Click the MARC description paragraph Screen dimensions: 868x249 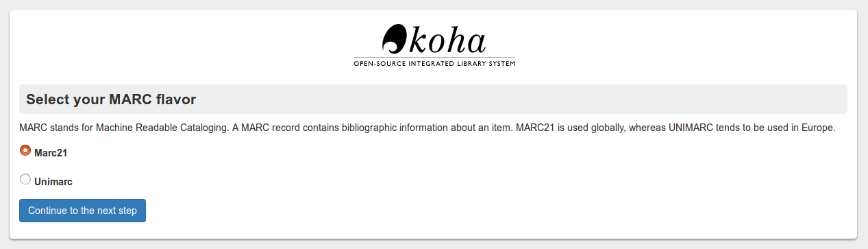[427, 128]
